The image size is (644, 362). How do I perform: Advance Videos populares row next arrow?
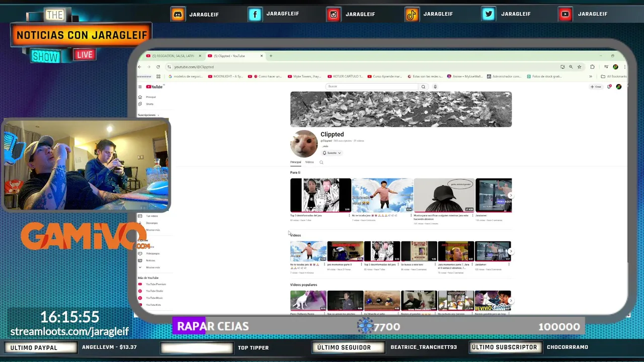510,301
